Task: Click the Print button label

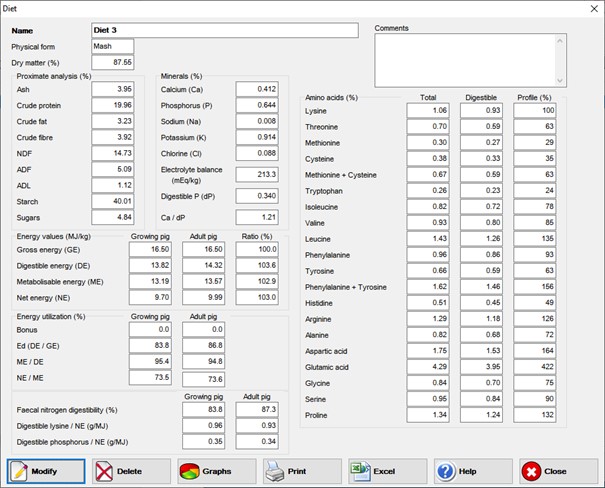Action: tap(297, 471)
